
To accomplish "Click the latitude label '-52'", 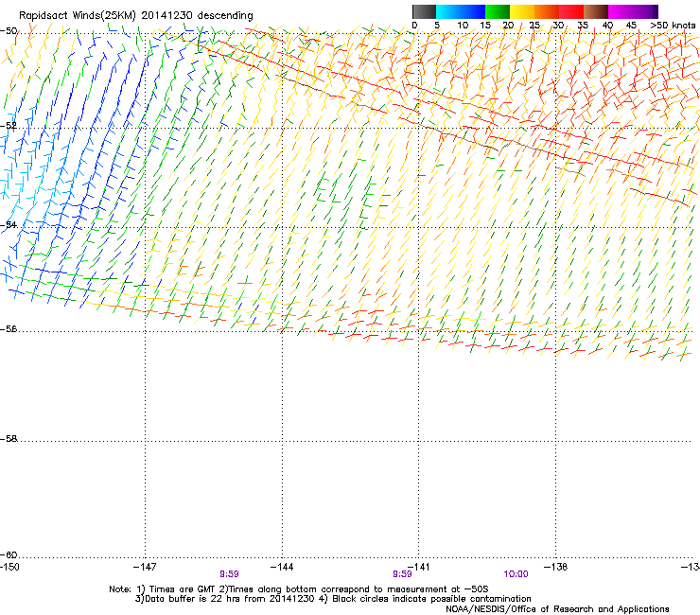I will coord(9,126).
